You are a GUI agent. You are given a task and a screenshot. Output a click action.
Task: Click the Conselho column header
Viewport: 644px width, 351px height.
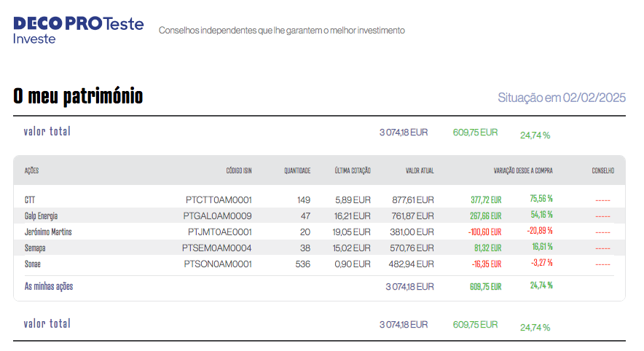pyautogui.click(x=602, y=170)
